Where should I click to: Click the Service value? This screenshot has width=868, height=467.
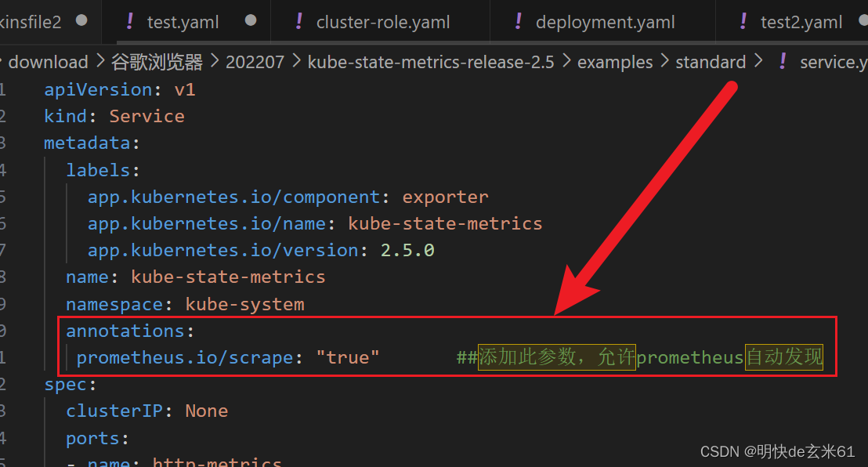pyautogui.click(x=146, y=116)
